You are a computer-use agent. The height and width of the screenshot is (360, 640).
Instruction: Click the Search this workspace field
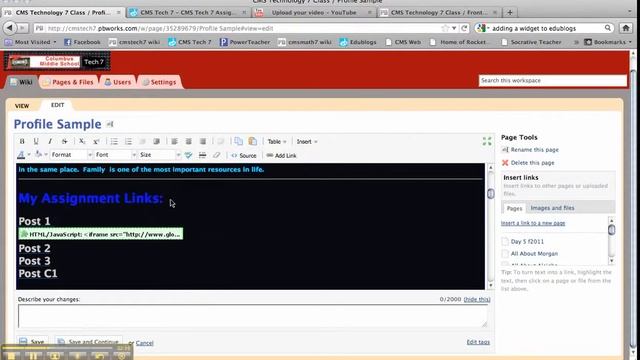[552, 80]
